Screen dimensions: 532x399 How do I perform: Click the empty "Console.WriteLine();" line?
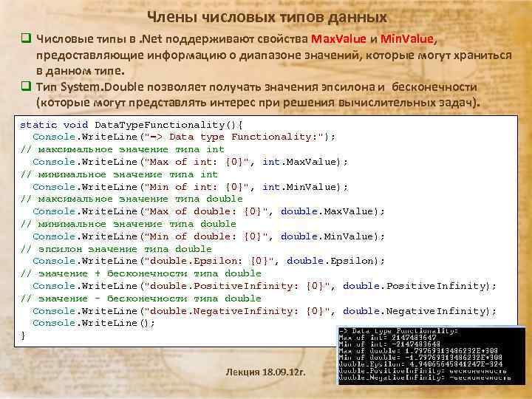[x=94, y=323]
